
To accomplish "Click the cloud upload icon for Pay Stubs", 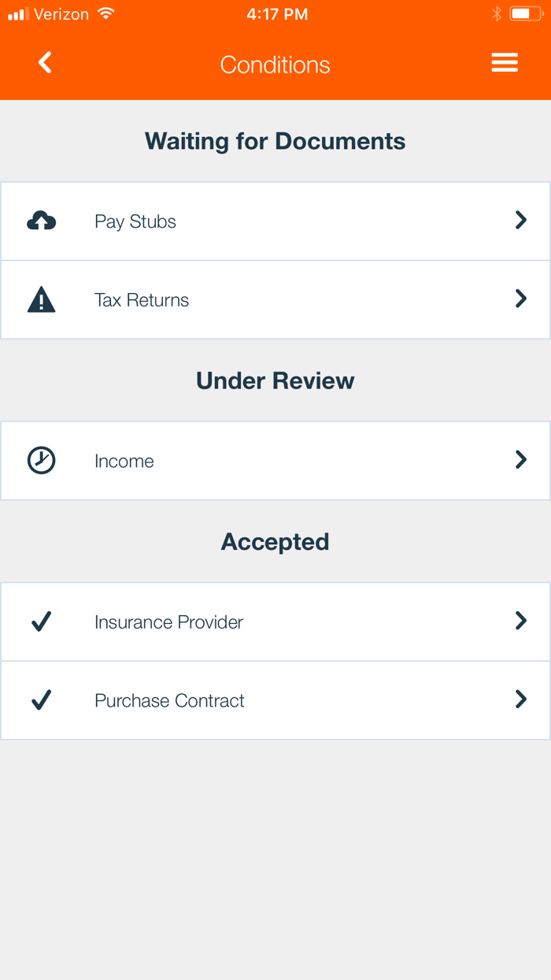I will click(x=41, y=221).
